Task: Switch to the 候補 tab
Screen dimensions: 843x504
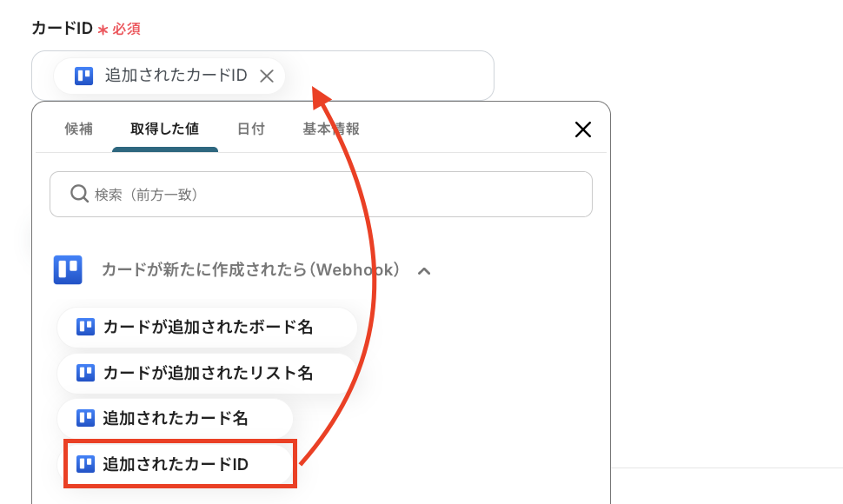Action: [x=79, y=128]
